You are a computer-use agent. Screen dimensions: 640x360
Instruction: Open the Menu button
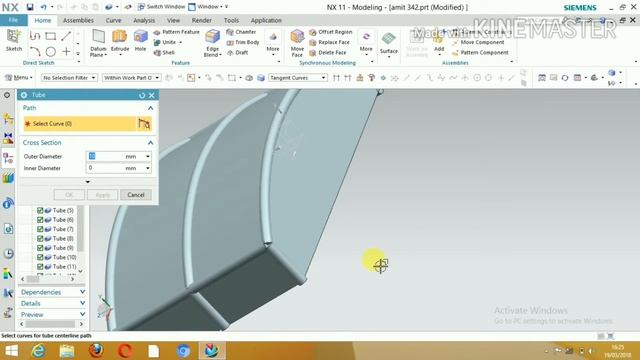pyautogui.click(x=18, y=78)
